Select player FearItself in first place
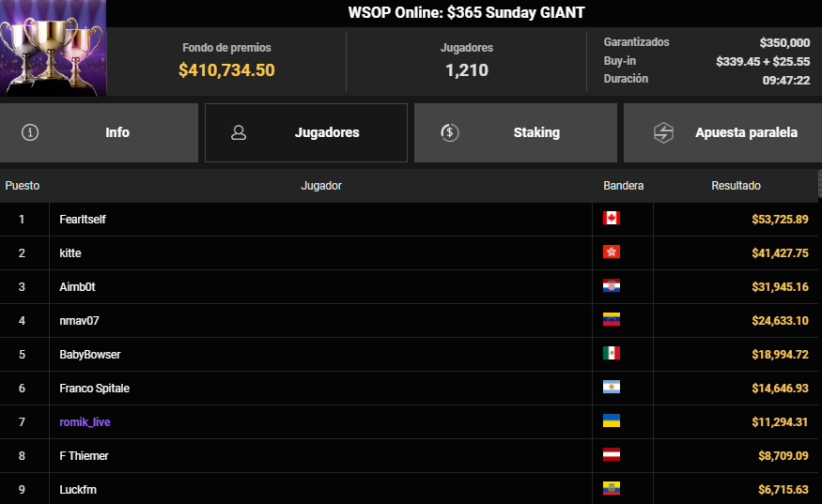The image size is (822, 504). [x=84, y=220]
